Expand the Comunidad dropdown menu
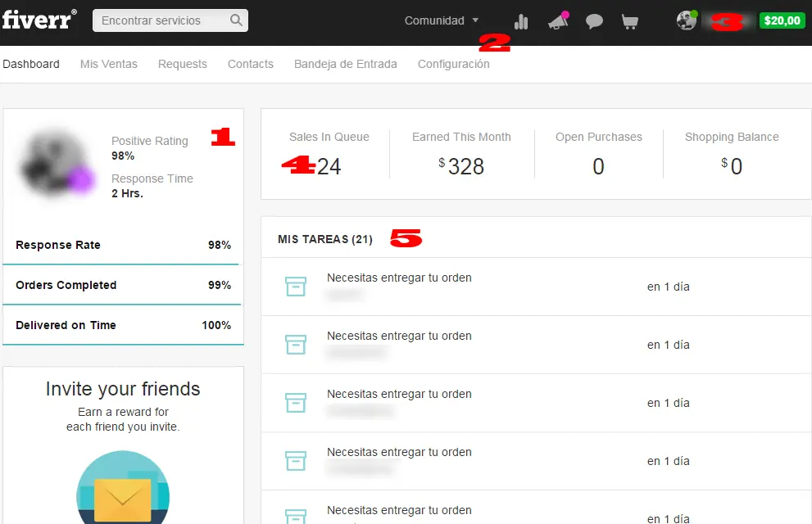 (x=441, y=20)
